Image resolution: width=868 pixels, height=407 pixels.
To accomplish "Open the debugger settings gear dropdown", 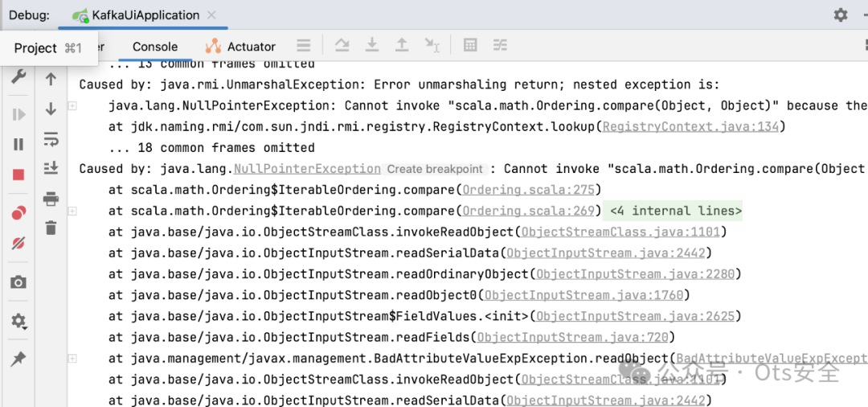I will coord(18,321).
